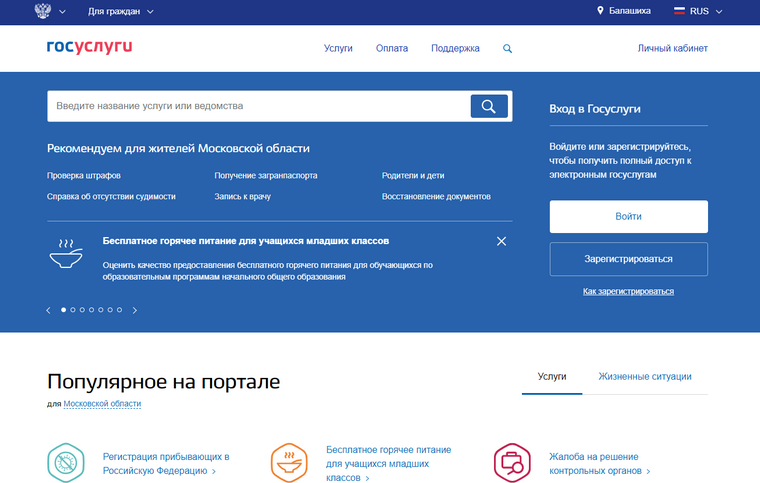This screenshot has width=760, height=483.
Task: Open the Для граждан dropdown
Action: 121,11
